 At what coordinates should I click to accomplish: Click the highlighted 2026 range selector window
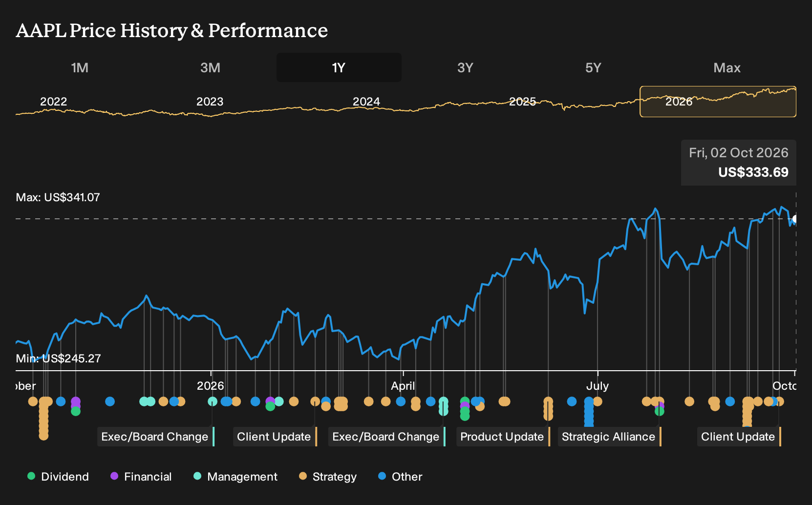718,102
